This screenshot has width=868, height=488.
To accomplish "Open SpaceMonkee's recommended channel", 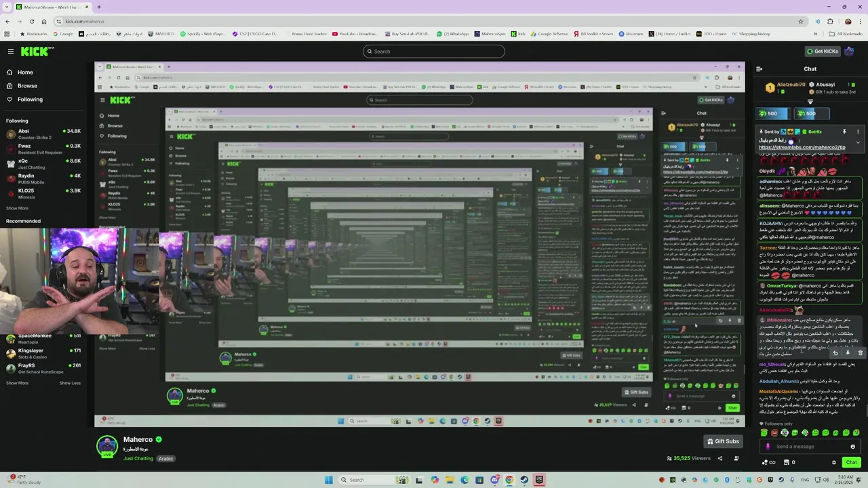I will [43, 338].
